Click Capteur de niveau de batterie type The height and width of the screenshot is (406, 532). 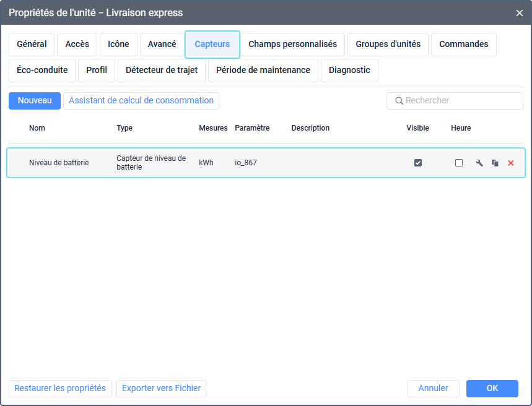[x=151, y=163]
